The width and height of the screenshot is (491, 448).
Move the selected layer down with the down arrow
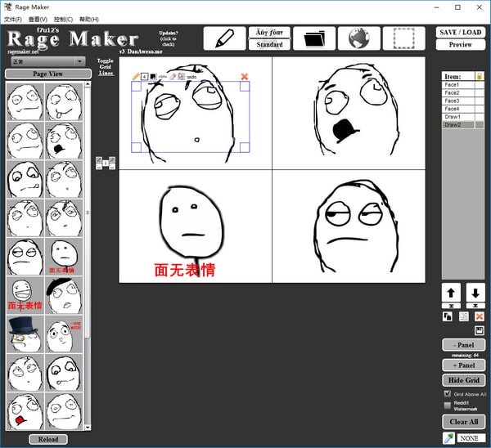click(x=475, y=293)
